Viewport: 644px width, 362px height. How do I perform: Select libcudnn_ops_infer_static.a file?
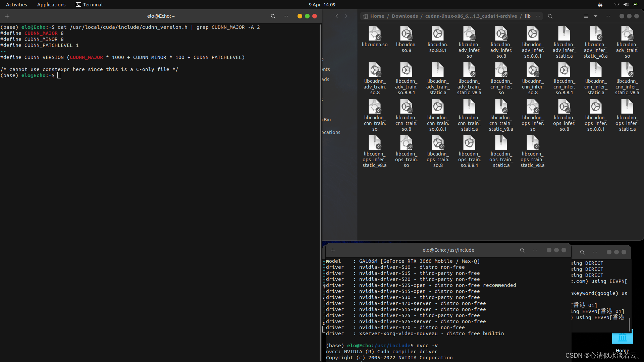tap(627, 115)
